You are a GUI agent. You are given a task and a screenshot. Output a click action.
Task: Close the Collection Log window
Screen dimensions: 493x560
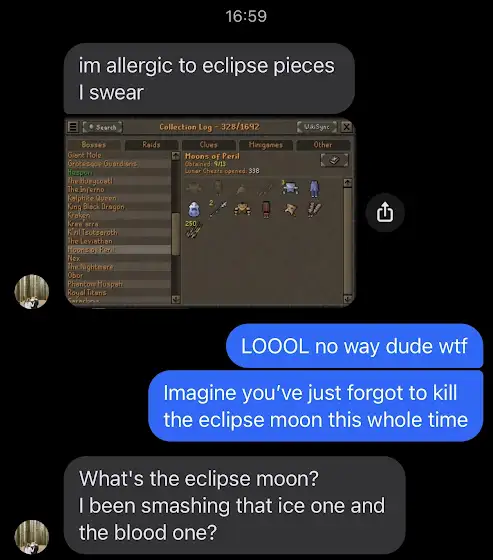click(347, 127)
